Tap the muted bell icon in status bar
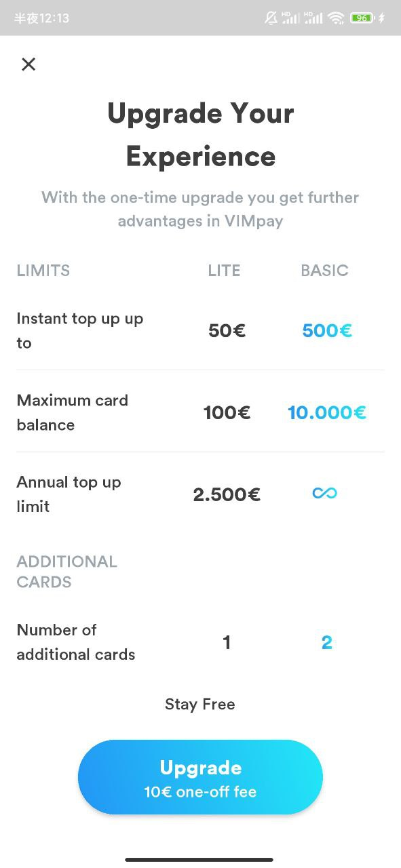 [x=271, y=18]
